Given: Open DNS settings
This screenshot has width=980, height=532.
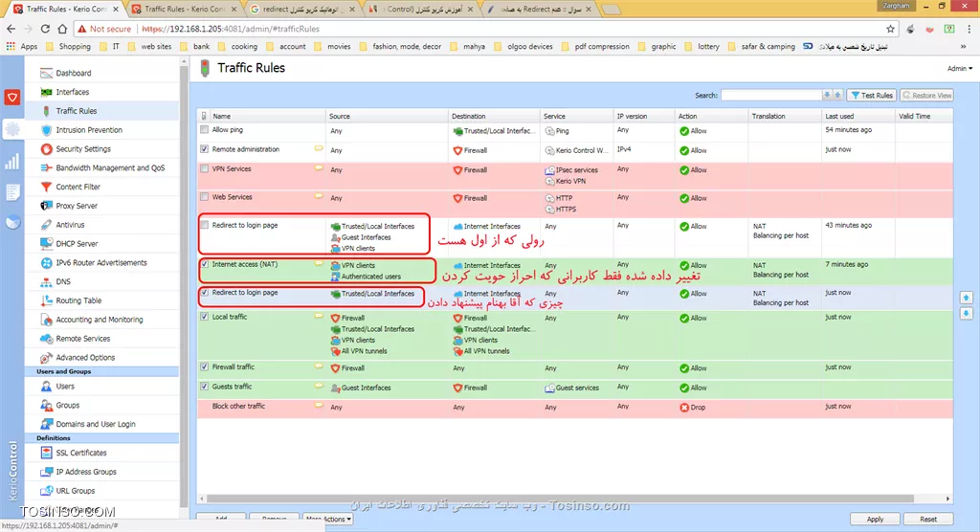Looking at the screenshot, I should [63, 281].
